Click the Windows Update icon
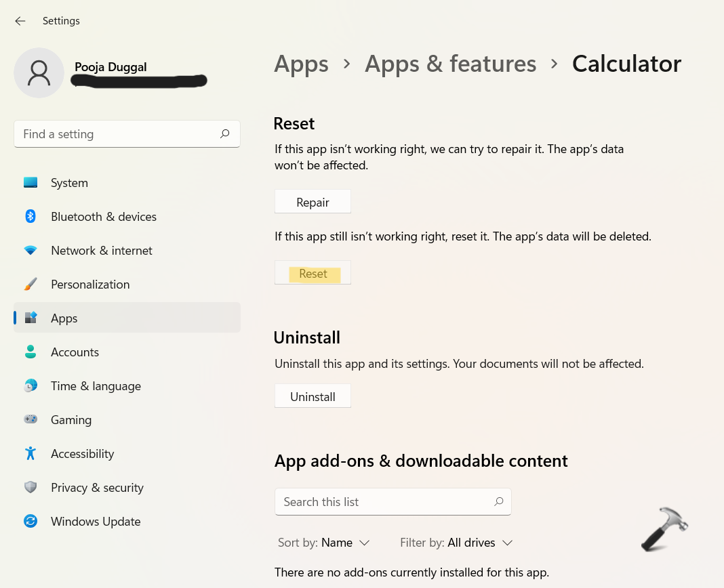 (31, 522)
